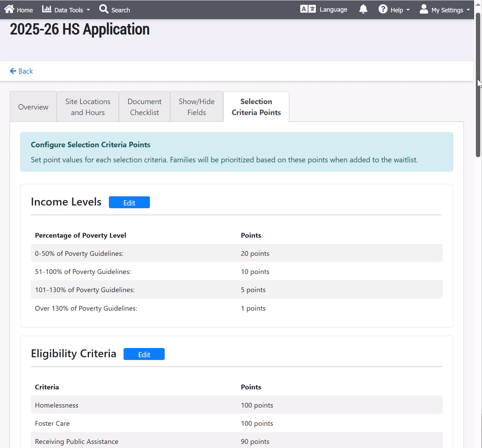Screen dimensions: 482x448
Task: Edit the Income Levels points
Action: (x=129, y=202)
